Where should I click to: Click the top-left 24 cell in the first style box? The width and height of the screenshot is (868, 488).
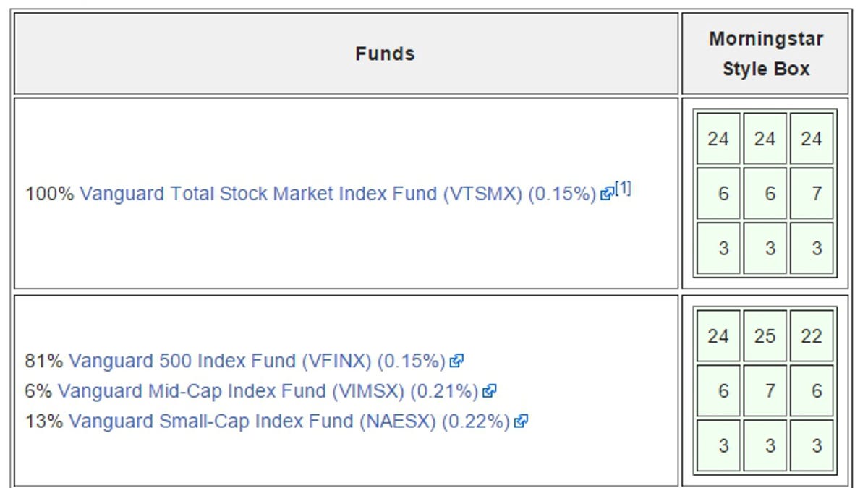(718, 138)
